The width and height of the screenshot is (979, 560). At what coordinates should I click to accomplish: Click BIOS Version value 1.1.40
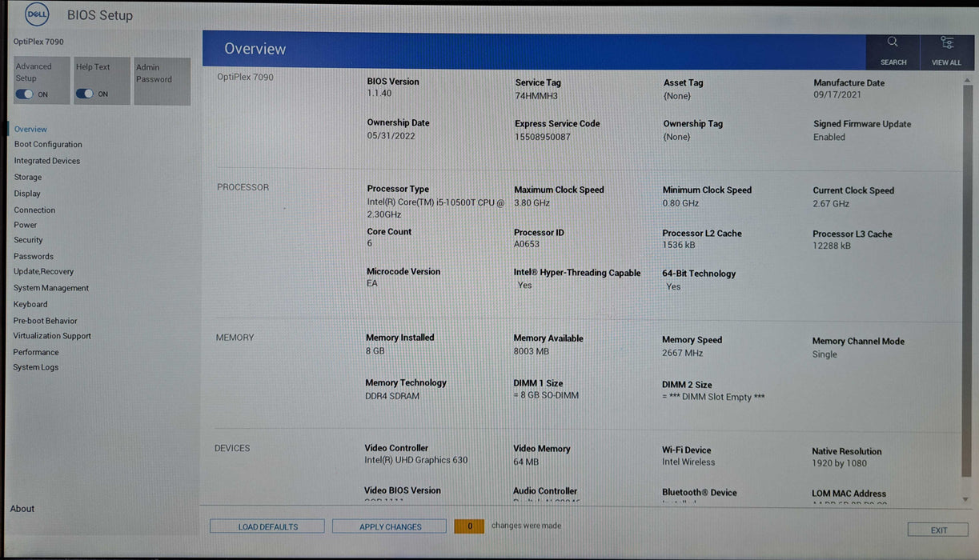point(379,94)
